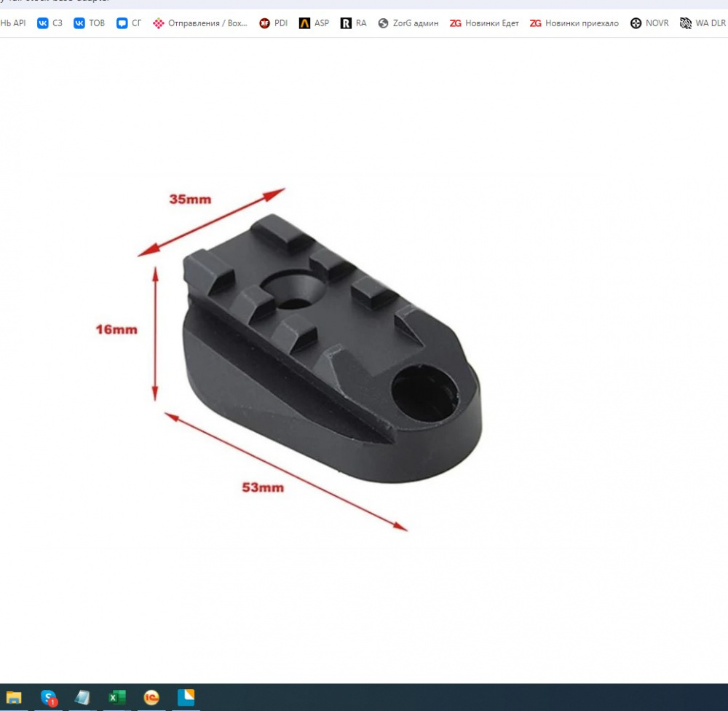Viewport: 728px width, 711px height.
Task: Open the "Новинки приехало" bookmark
Action: pos(574,23)
